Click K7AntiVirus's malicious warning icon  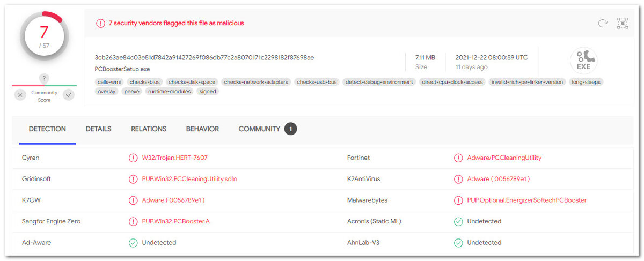(x=458, y=179)
